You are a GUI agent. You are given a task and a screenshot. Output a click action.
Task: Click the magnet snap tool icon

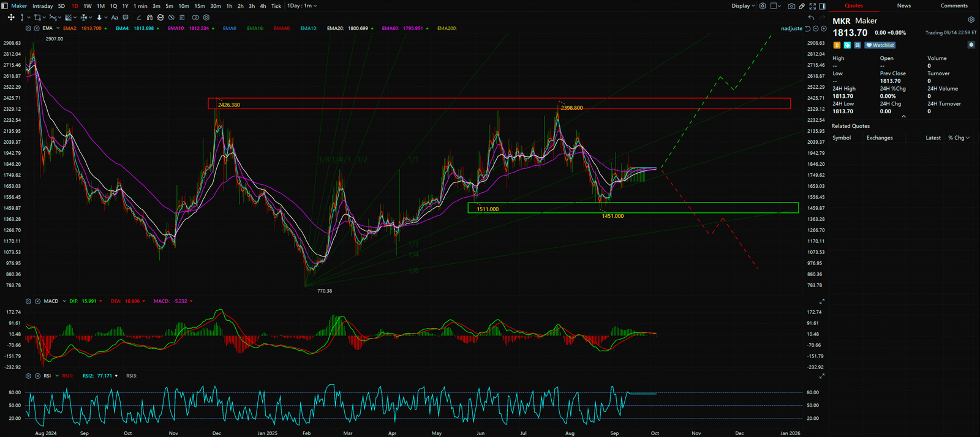coord(149,18)
